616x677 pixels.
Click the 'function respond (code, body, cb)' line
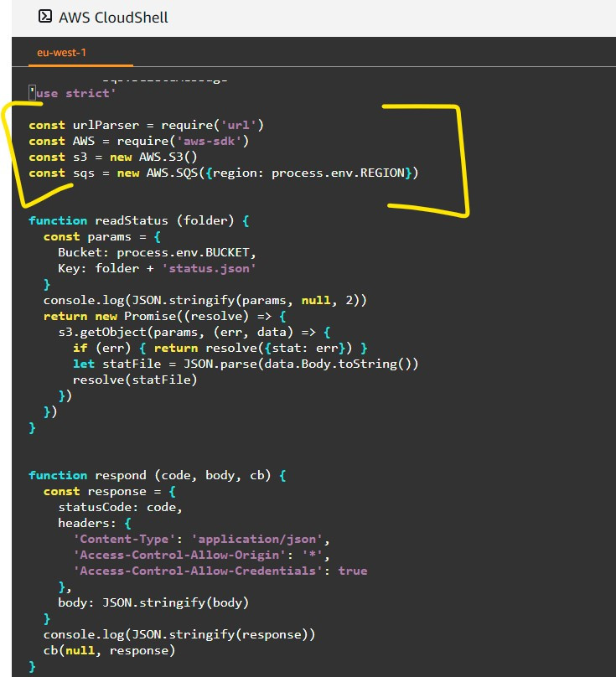(x=158, y=475)
